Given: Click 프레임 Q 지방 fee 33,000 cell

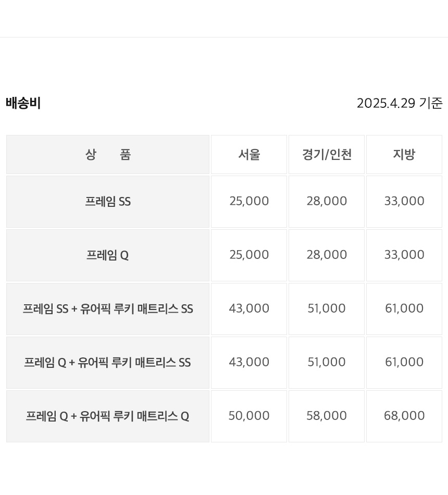Looking at the screenshot, I should point(404,255).
